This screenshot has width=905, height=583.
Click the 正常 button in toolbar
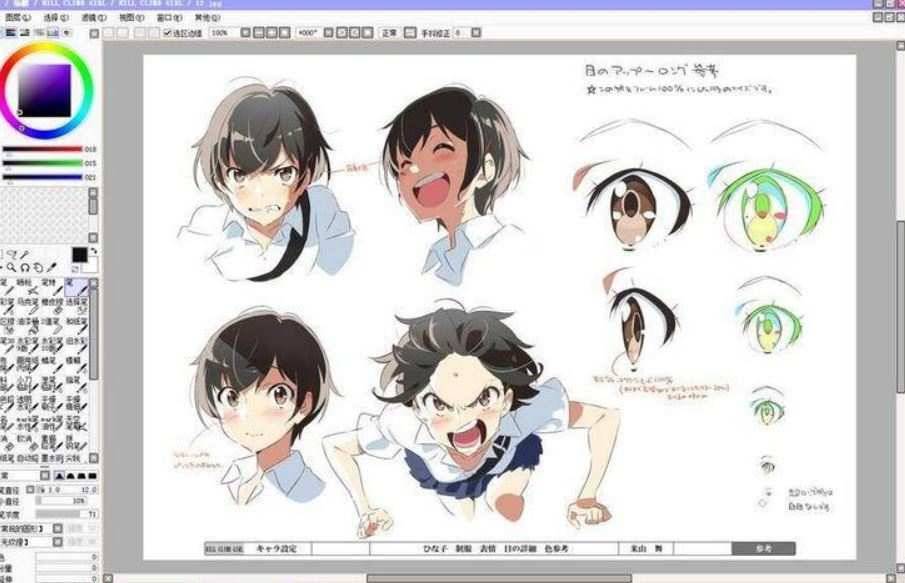(x=389, y=33)
